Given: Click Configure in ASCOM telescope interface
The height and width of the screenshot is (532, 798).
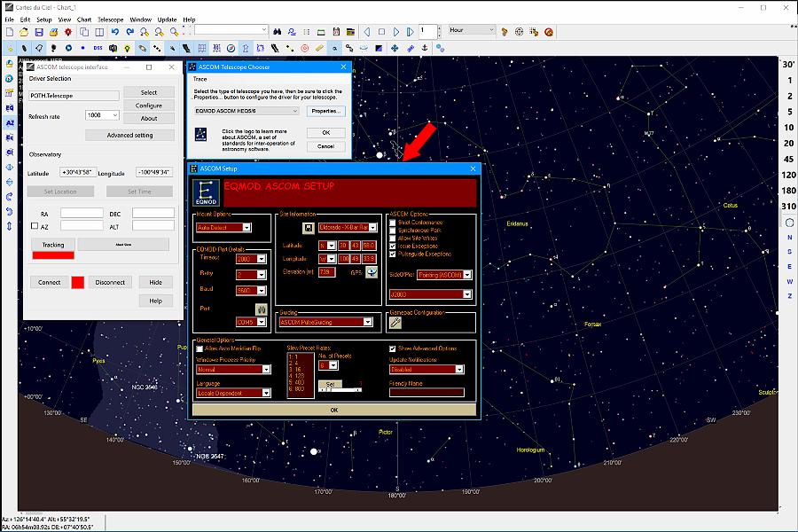Looking at the screenshot, I should click(149, 106).
